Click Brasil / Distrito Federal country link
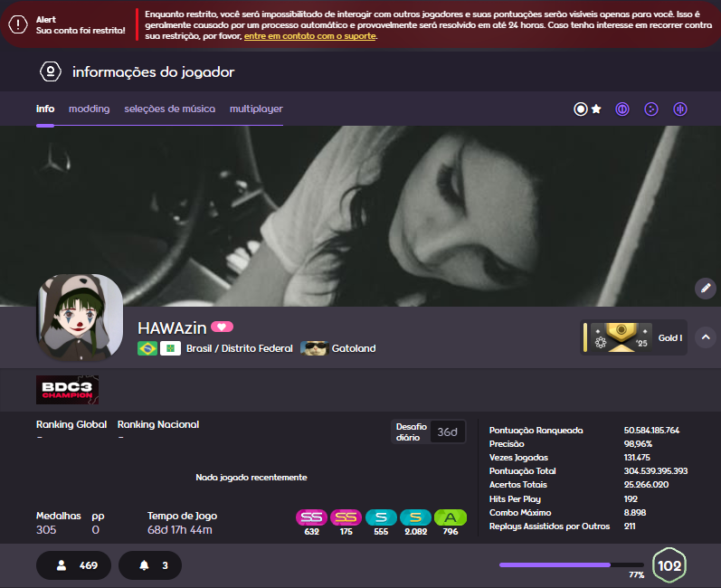Image resolution: width=721 pixels, height=588 pixels. click(239, 348)
